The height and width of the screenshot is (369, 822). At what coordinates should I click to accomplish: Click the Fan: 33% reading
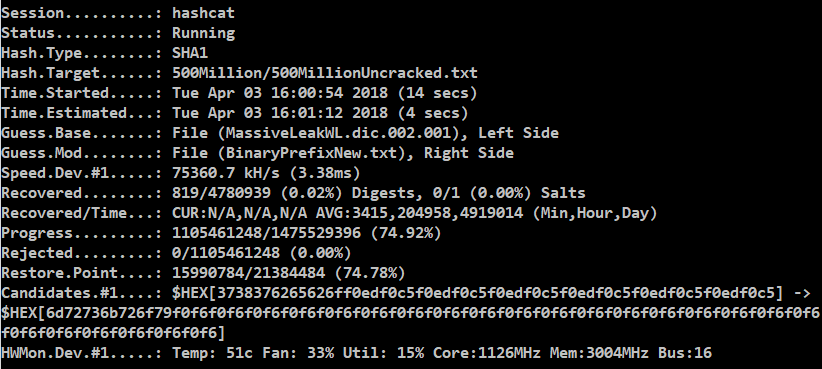click(298, 353)
